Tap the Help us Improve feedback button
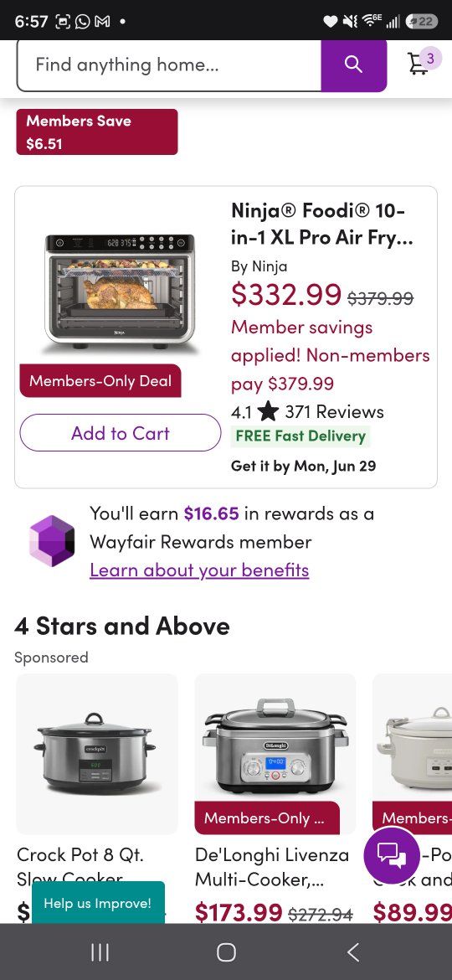This screenshot has height=980, width=452. (98, 902)
